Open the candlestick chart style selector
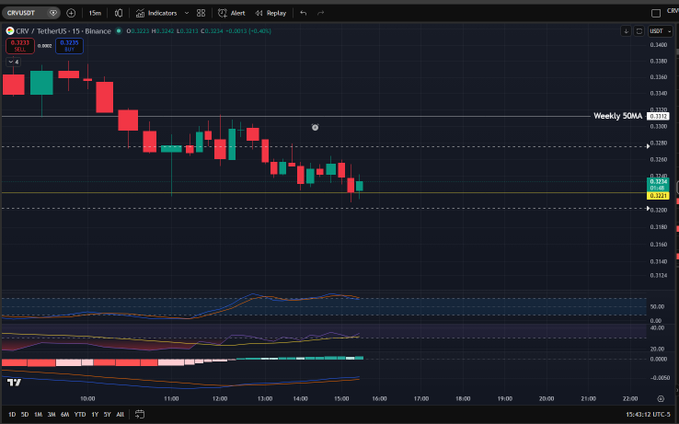679x424 pixels. coord(118,13)
